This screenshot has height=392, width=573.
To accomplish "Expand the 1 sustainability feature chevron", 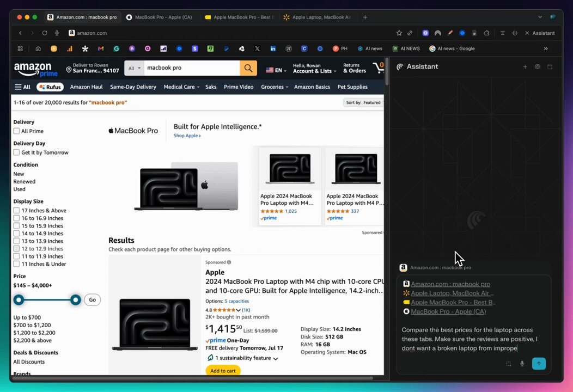I will [276, 359].
